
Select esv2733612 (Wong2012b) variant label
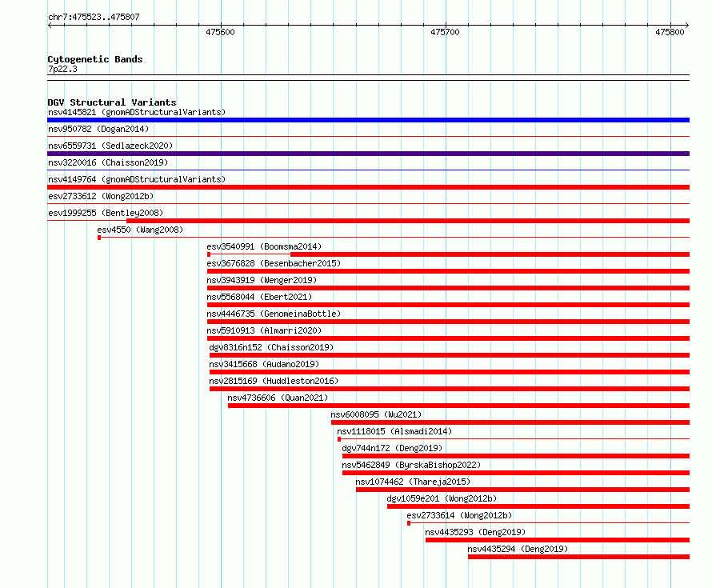101,196
